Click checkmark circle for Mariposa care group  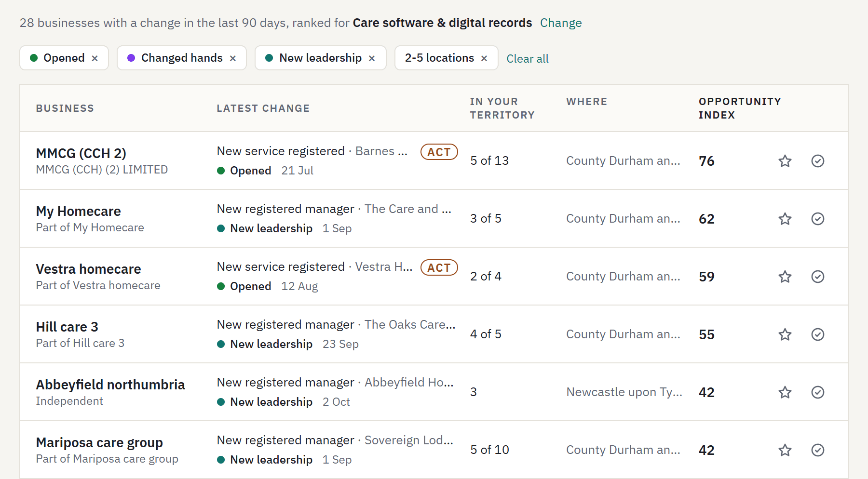[818, 450]
